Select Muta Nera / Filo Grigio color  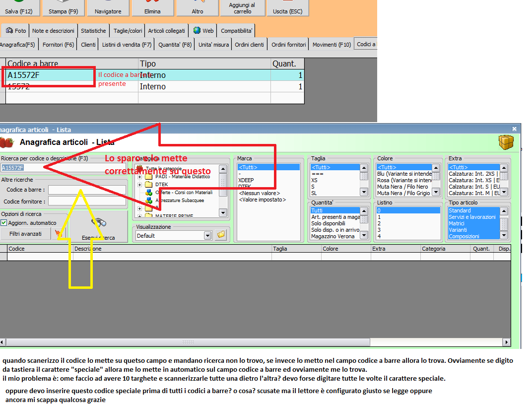coord(403,193)
